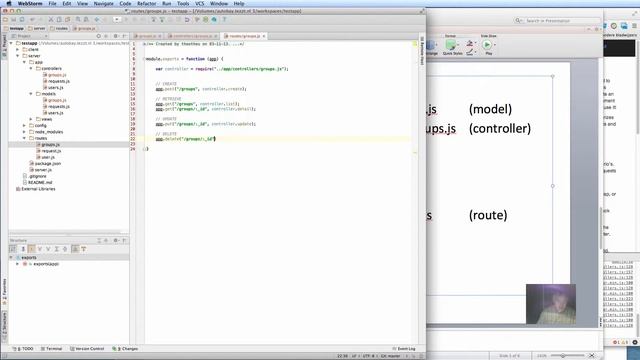Open the Changes tool window

[125, 349]
